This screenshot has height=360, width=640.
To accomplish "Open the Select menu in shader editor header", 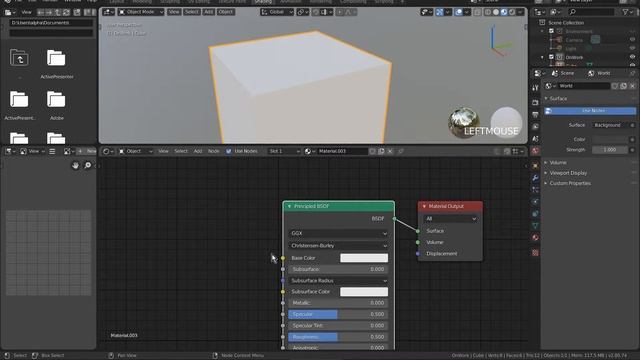I will [x=181, y=151].
